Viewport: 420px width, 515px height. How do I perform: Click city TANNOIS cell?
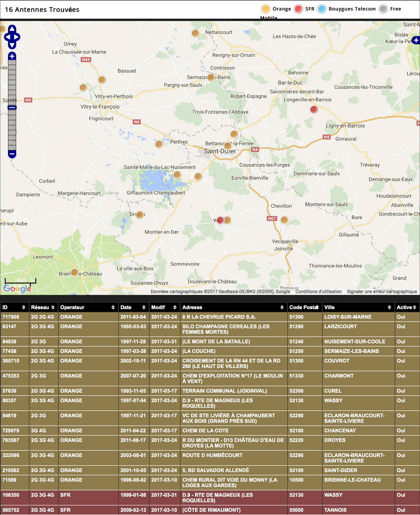pyautogui.click(x=358, y=510)
